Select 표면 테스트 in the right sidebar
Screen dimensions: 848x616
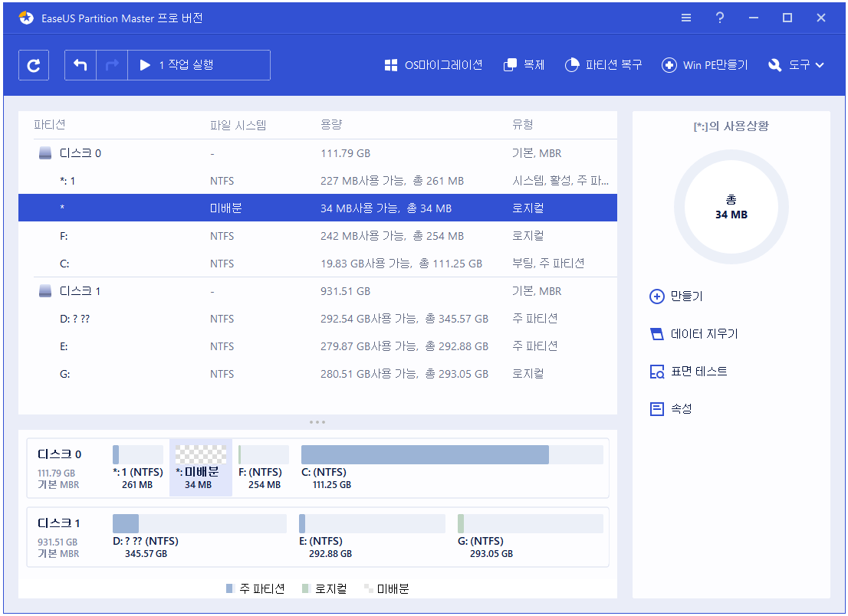click(694, 372)
